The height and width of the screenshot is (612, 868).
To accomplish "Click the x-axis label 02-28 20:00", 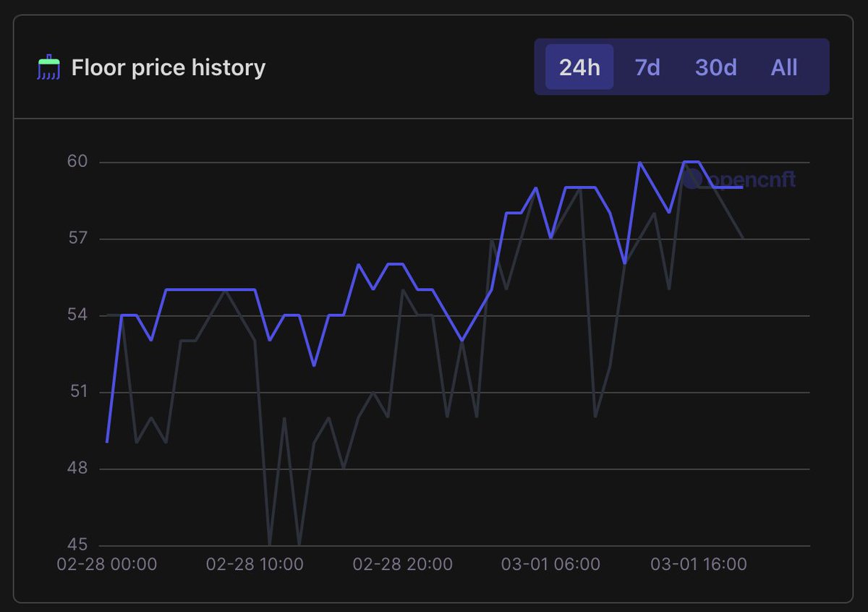I will point(403,564).
